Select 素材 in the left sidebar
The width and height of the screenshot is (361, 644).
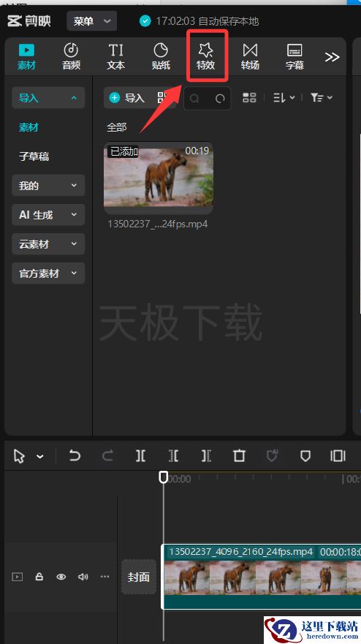click(x=28, y=127)
